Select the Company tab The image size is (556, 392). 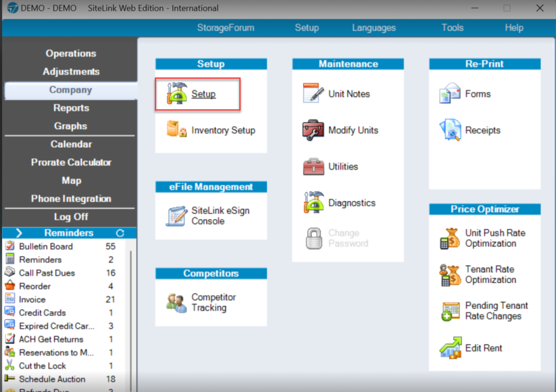click(x=70, y=90)
